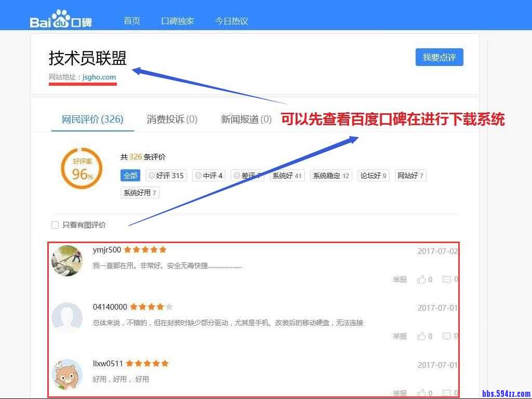Enable the 只看有图评价 checkbox
This screenshot has height=399, width=532.
[x=55, y=225]
